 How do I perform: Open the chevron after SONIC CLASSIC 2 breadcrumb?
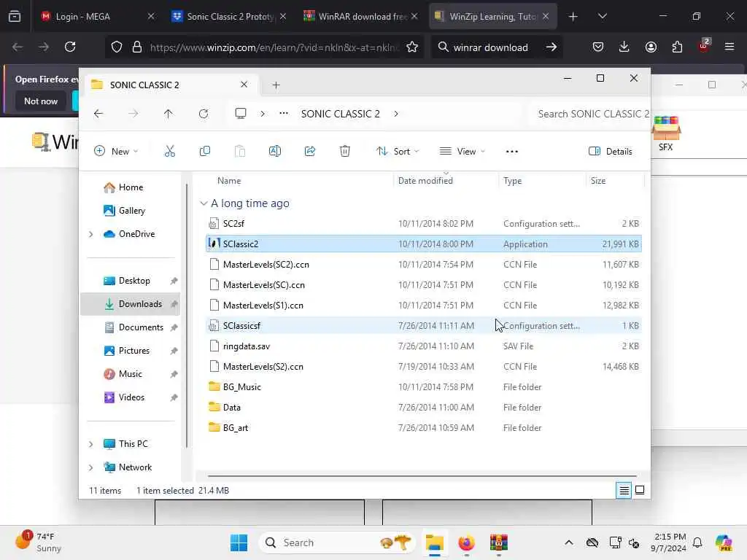pyautogui.click(x=396, y=114)
